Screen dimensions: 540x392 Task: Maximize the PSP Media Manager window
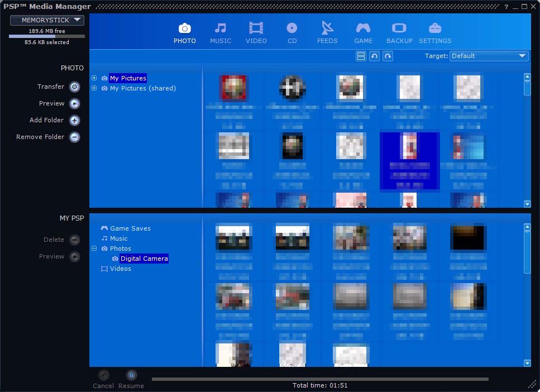point(524,7)
